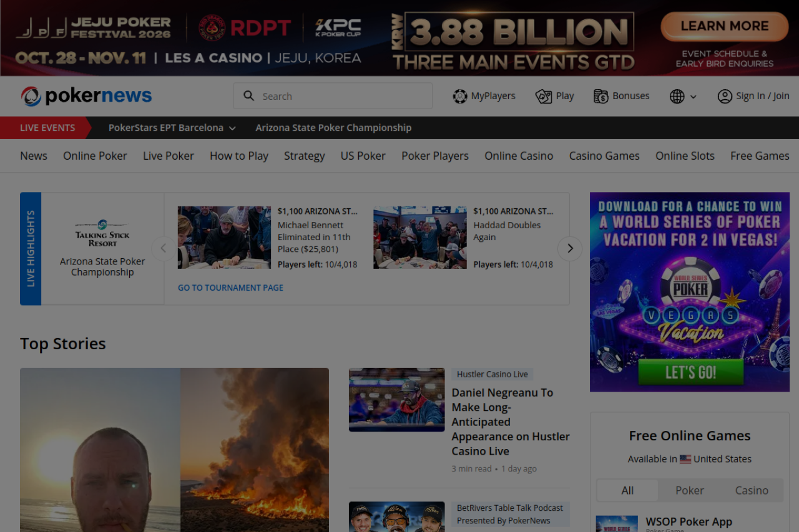Open Arizona State Poker Championship link
Image resolution: width=799 pixels, height=532 pixels.
click(333, 128)
